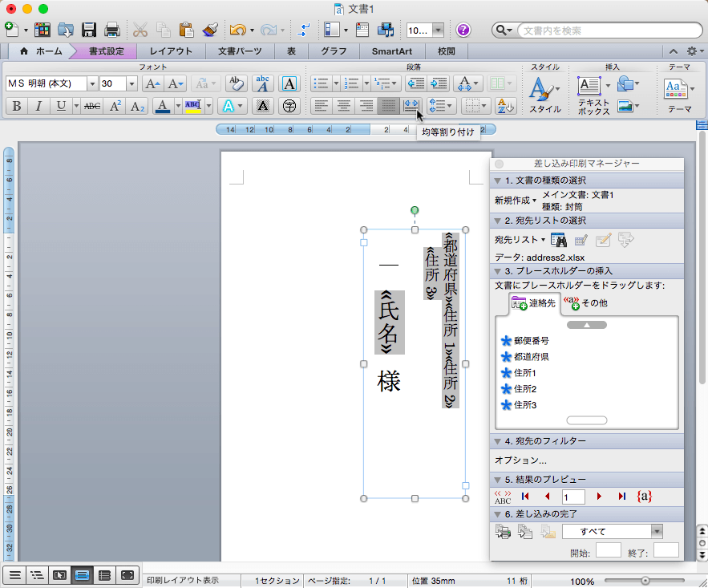The height and width of the screenshot is (588, 708).
Task: Click the オプション... filter link
Action: click(520, 460)
